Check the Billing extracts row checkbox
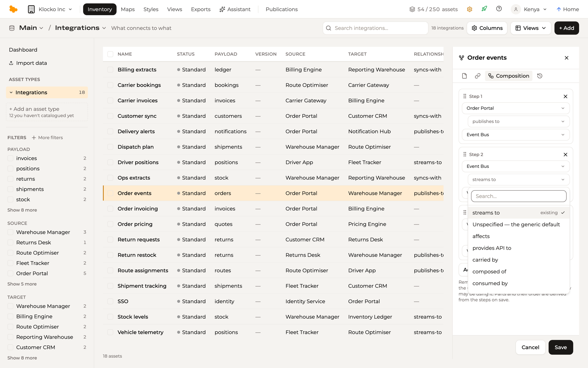Screen dimensions: 588x368 coord(110,70)
